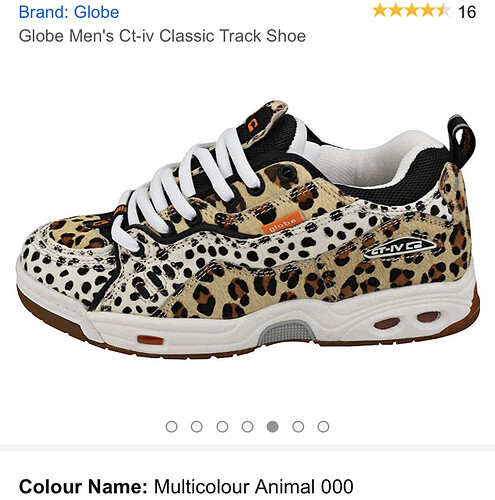Click the heel pull loop on shoe
495x500 pixels.
[x=462, y=140]
